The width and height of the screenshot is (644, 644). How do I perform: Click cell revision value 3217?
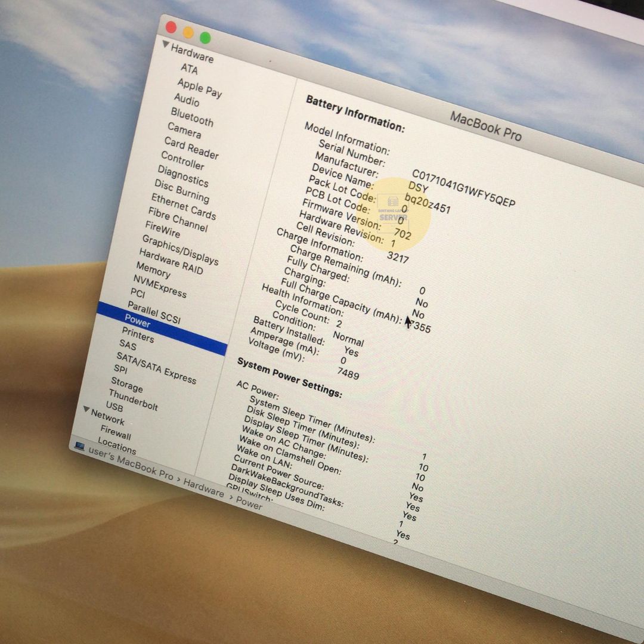point(398,257)
